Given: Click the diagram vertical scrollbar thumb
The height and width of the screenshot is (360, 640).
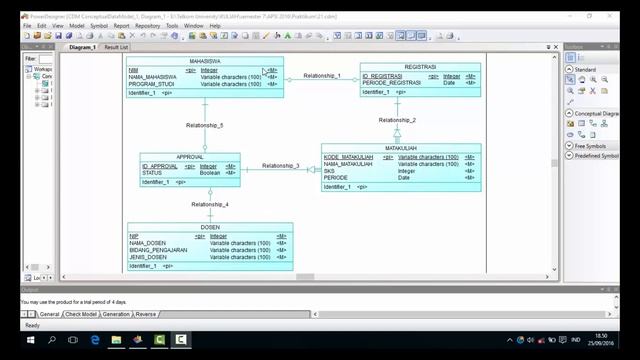Looking at the screenshot, I should pos(554,162).
